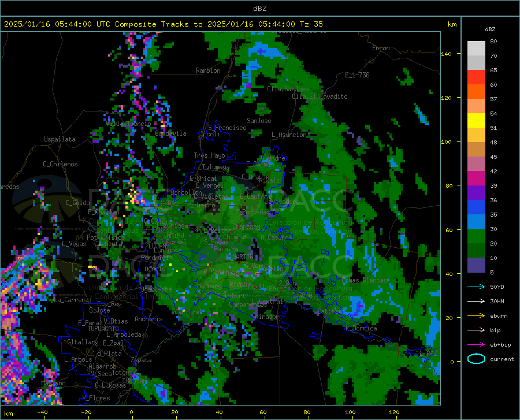Select the slate purple 5–10 dBZ swatch
This screenshot has height=420, width=520.
(x=476, y=265)
